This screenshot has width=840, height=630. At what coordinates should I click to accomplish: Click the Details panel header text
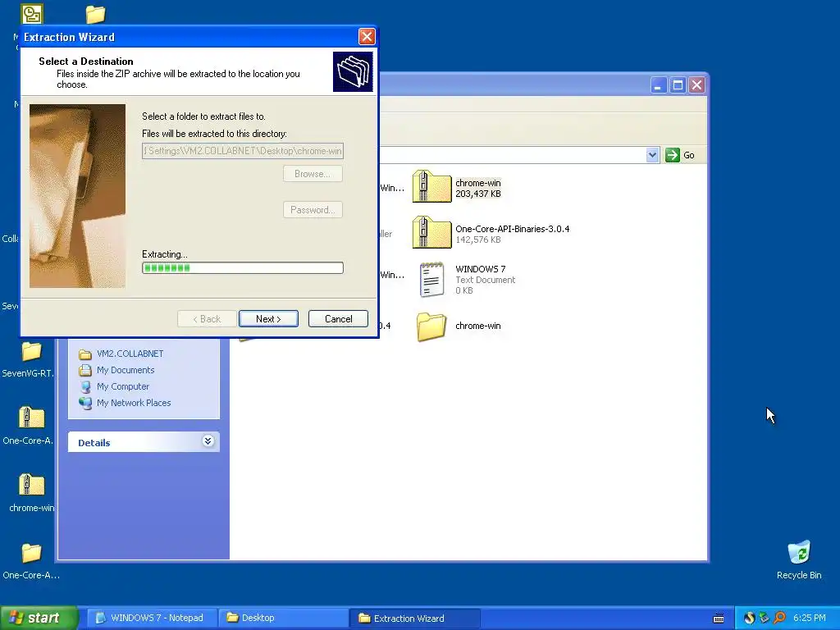[94, 443]
